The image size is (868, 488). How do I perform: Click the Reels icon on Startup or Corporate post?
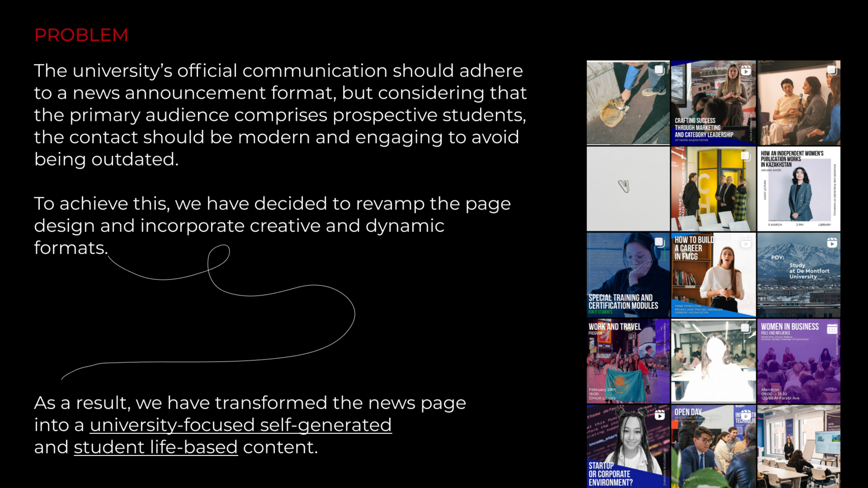pos(659,415)
